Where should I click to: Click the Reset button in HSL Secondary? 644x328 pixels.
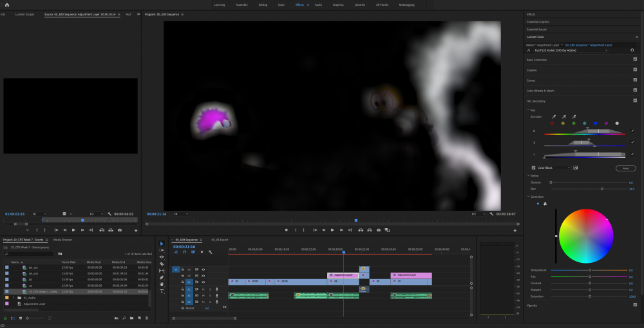625,168
